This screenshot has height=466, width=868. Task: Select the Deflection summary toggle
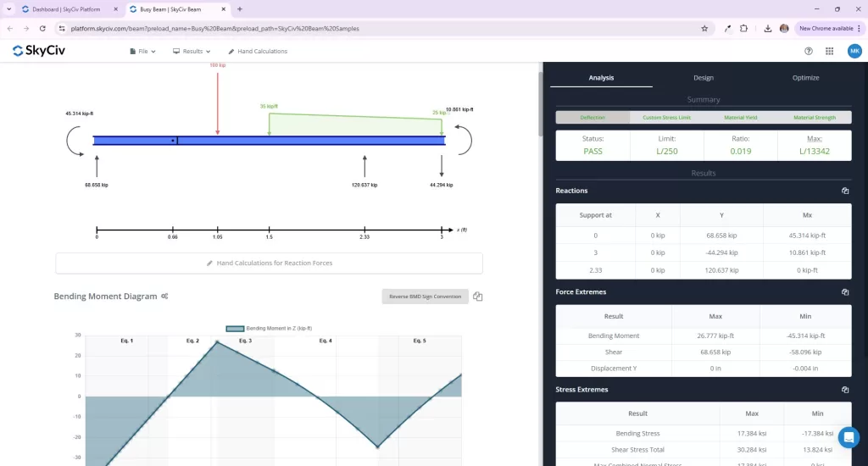pos(593,117)
